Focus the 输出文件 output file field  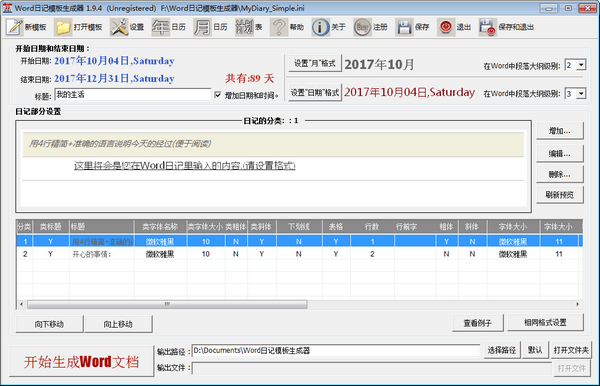point(372,368)
